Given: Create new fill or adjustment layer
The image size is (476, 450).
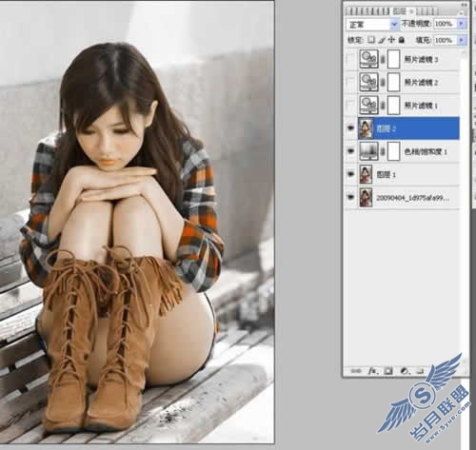Looking at the screenshot, I should click(405, 371).
